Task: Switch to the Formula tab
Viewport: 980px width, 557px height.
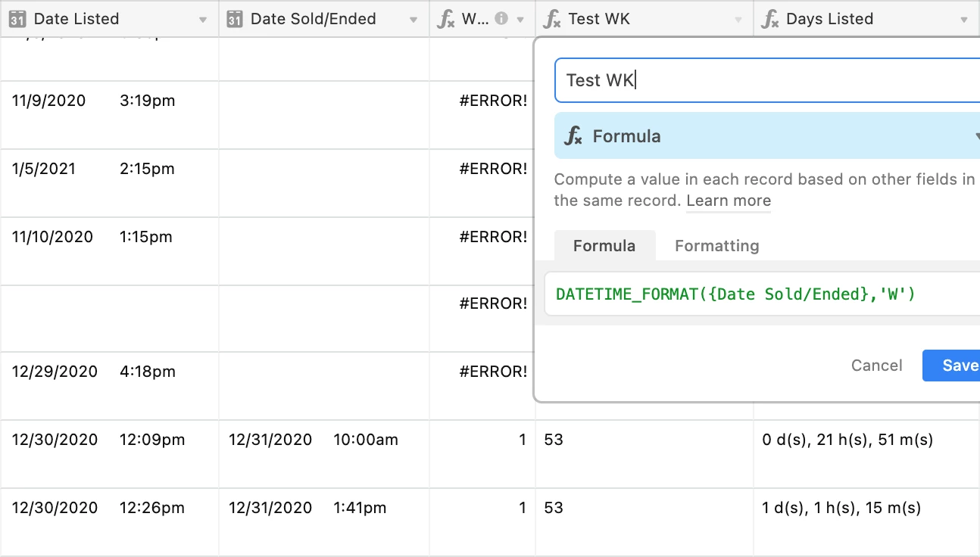Action: [604, 246]
